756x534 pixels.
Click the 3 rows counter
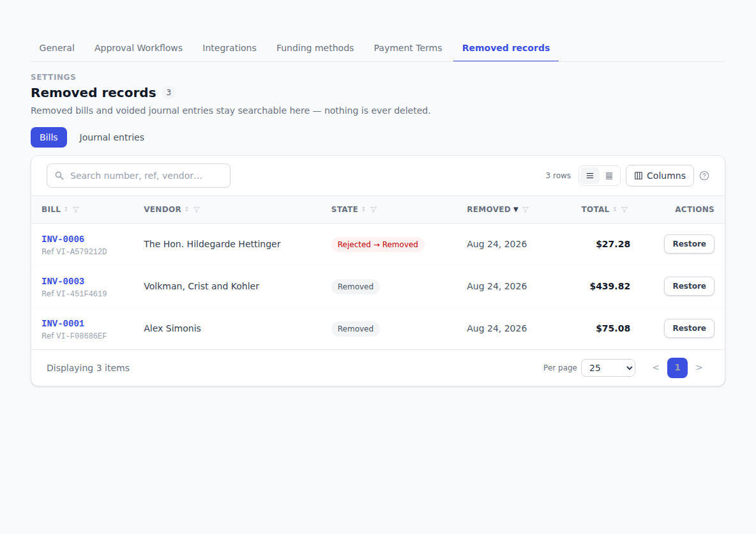coord(558,176)
